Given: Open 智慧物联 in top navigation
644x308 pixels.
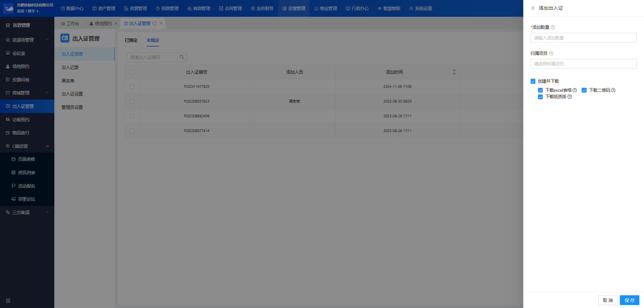Looking at the screenshot, I should [389, 8].
